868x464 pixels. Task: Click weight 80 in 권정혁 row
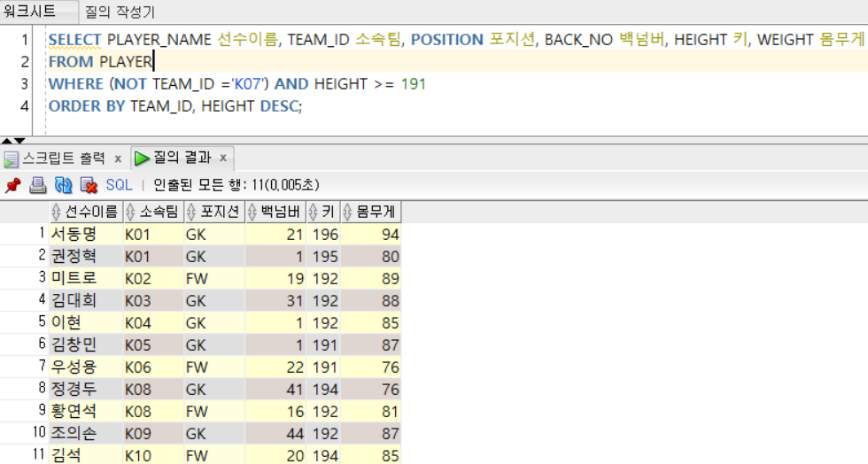click(371, 257)
